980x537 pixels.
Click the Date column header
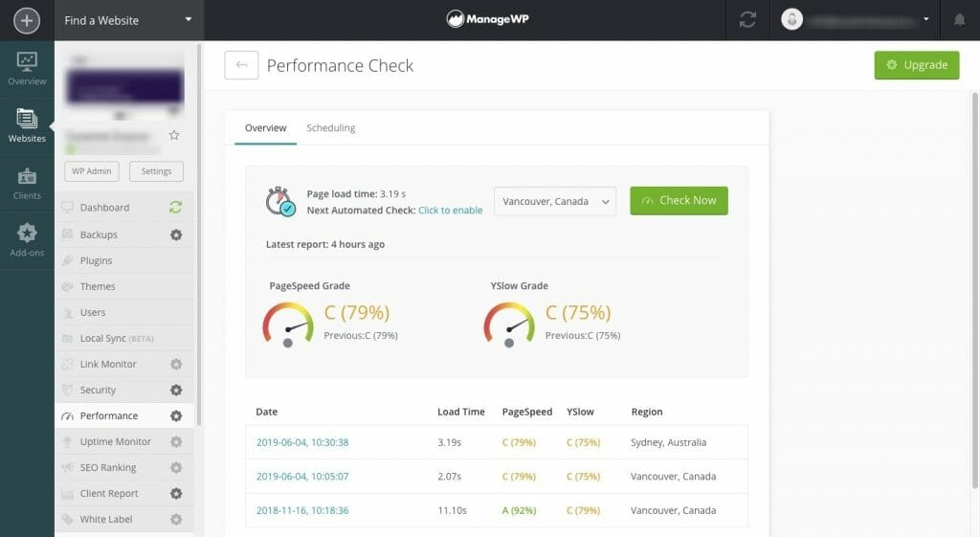coord(267,412)
